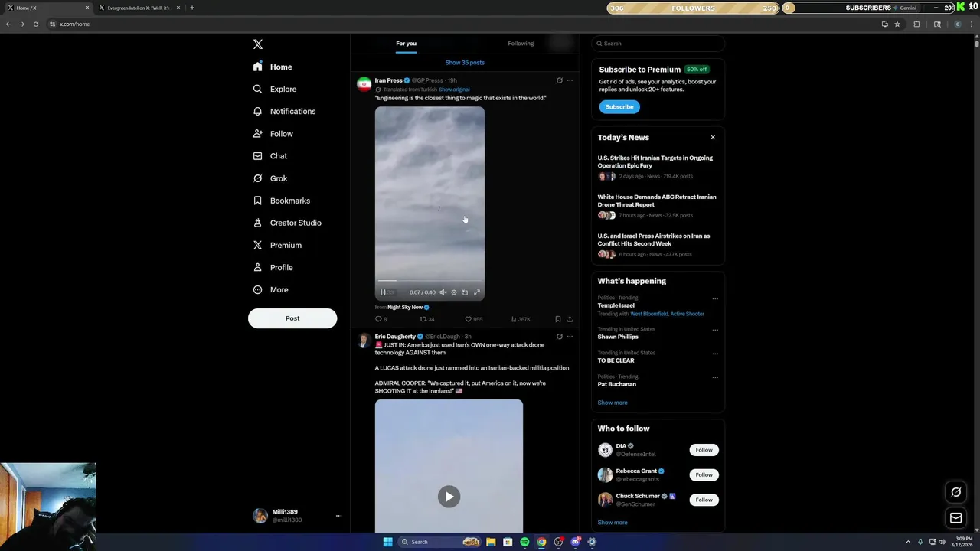Follow Rebecca Grant
Screen dimensions: 980x551
704,475
